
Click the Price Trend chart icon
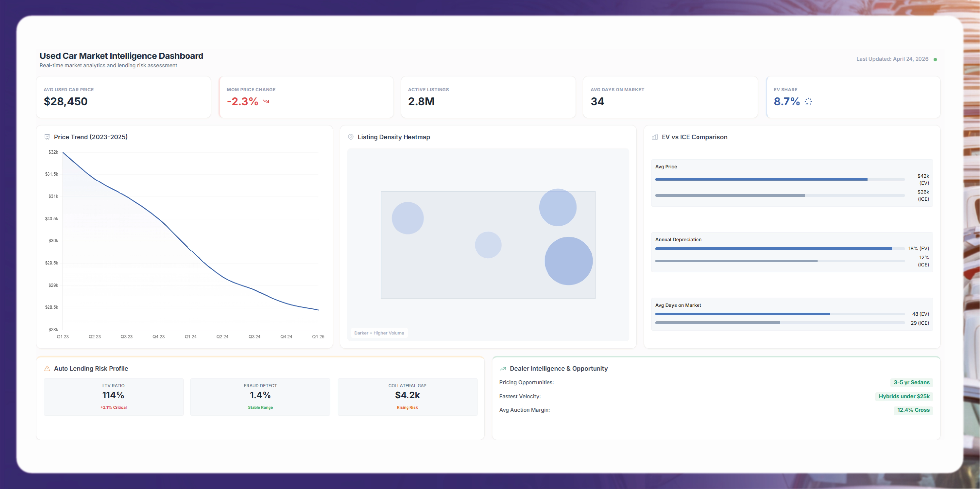click(47, 137)
